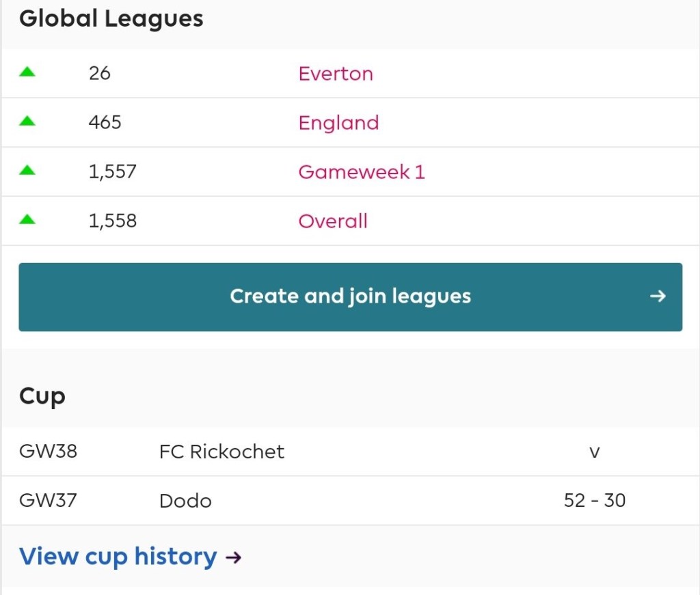Click England rank number 465
This screenshot has height=595, width=700.
click(105, 123)
